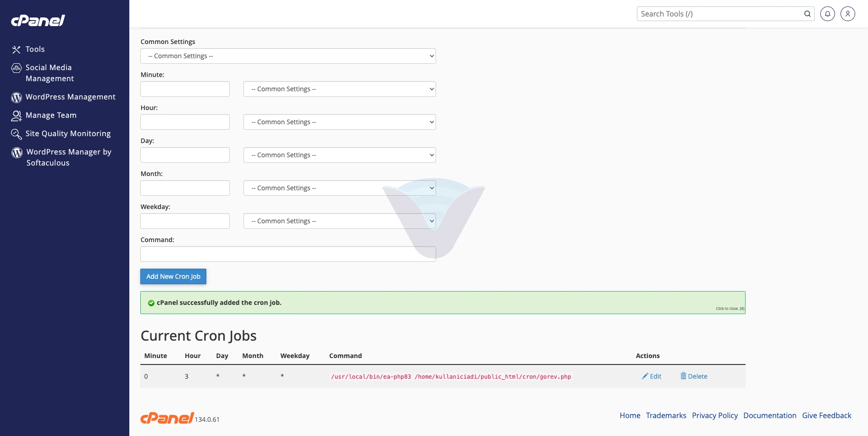Viewport: 868px width, 436px height.
Task: Click the gorev.php command text
Action: click(x=451, y=377)
